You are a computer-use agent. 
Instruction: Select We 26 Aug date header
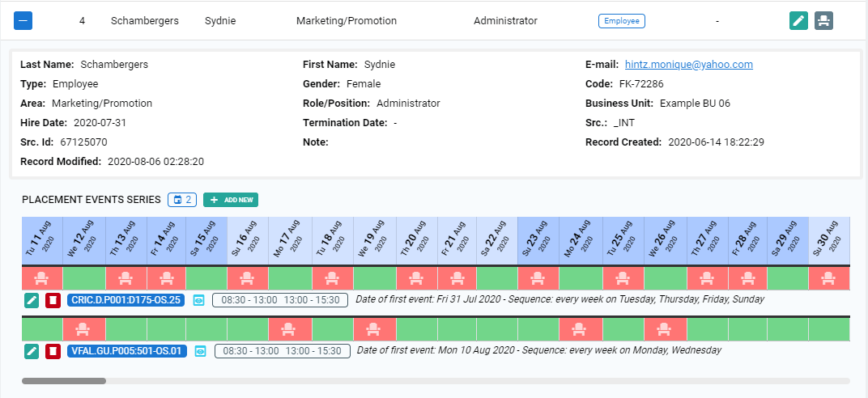point(666,241)
